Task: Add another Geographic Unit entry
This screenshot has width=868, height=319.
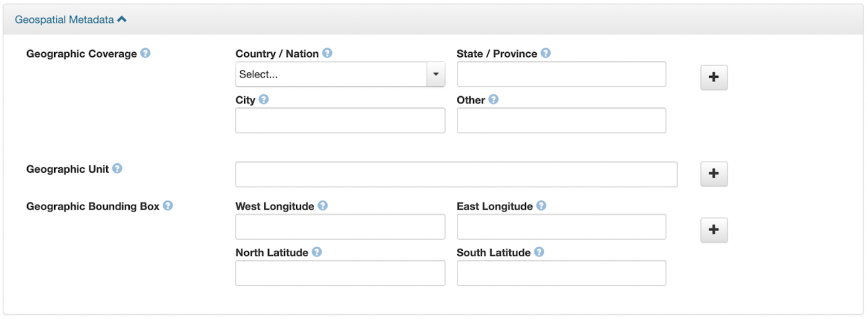Action: [x=713, y=174]
